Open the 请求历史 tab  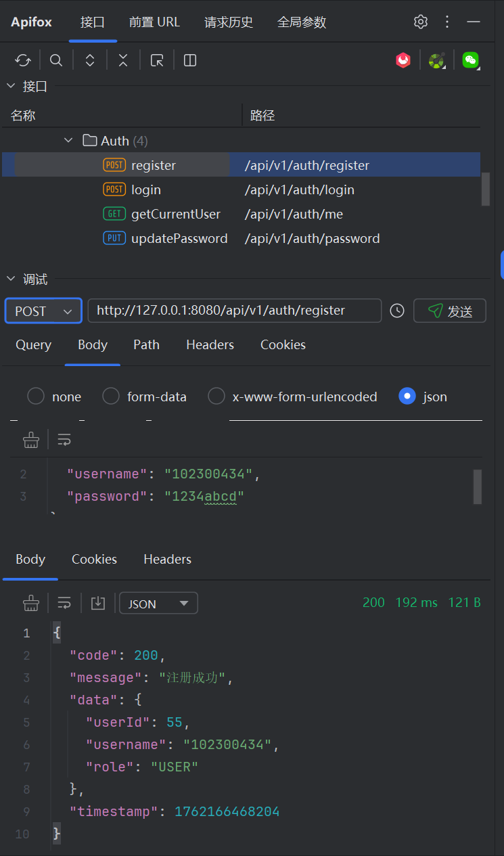(x=229, y=22)
